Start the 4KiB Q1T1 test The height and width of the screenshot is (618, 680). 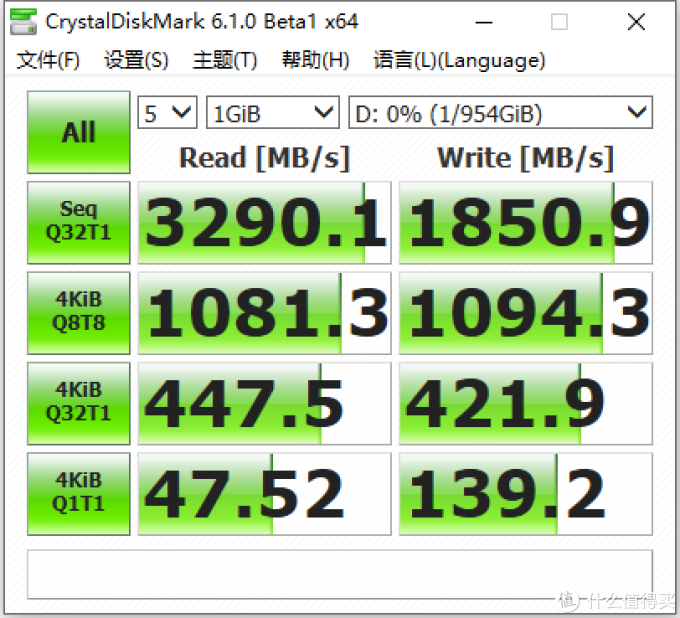tap(78, 494)
